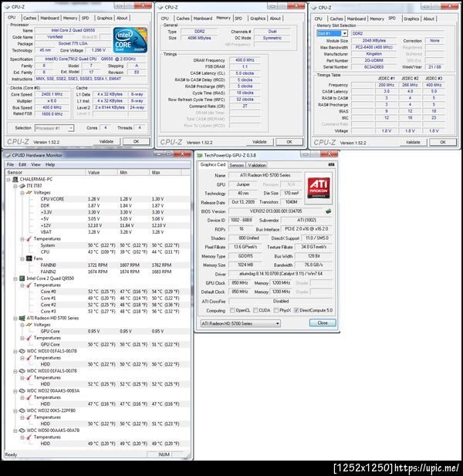
Task: Click the Fans icon in the sensor tree
Action: coord(29,258)
